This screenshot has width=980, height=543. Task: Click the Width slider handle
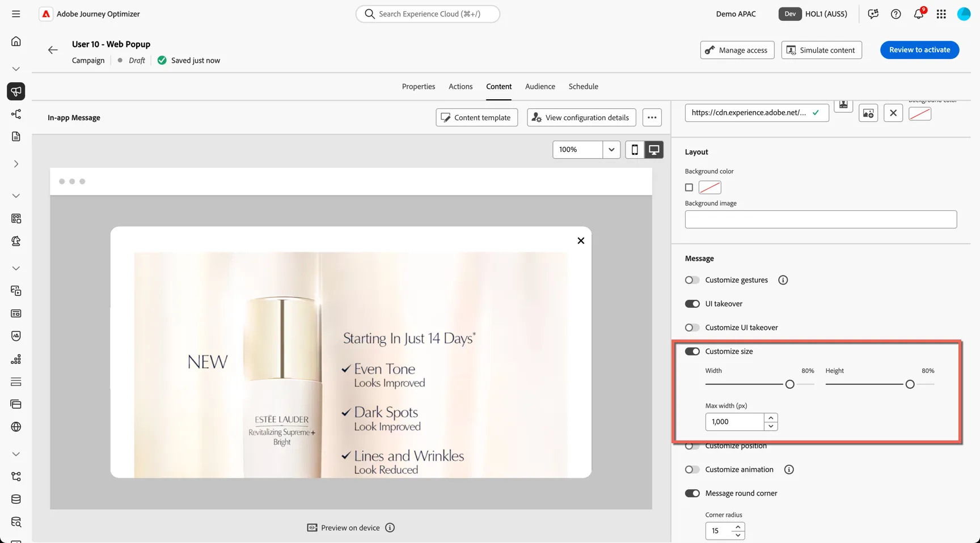[790, 384]
